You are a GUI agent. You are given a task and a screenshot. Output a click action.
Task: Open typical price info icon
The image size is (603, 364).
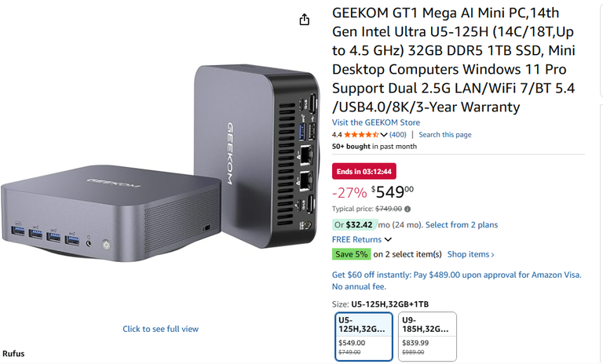[407, 209]
